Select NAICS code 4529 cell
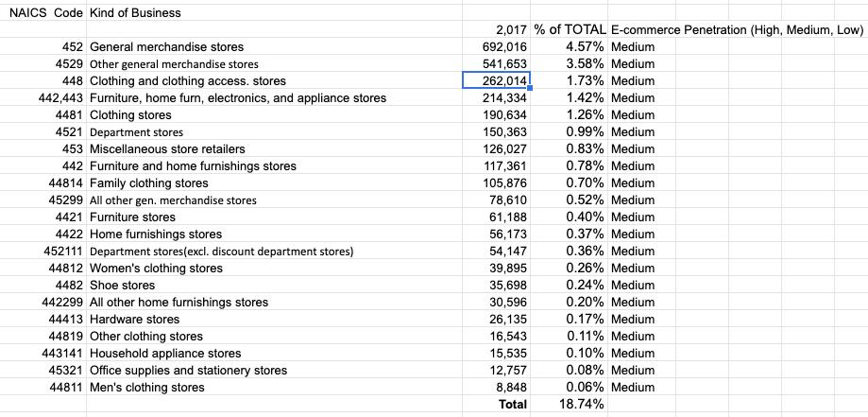This screenshot has height=417, width=868. pos(43,63)
